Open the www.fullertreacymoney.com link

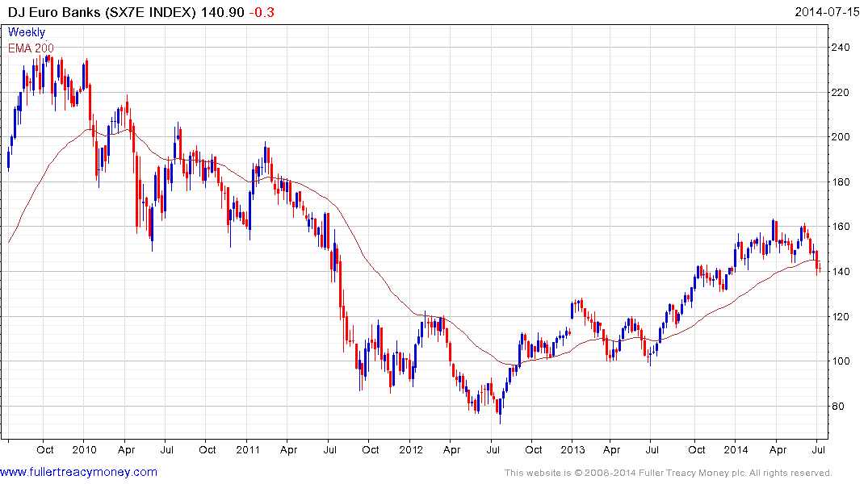tap(78, 473)
